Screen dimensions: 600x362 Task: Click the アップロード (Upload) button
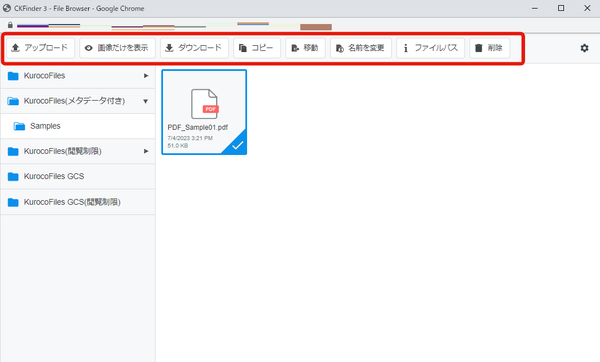pyautogui.click(x=40, y=48)
